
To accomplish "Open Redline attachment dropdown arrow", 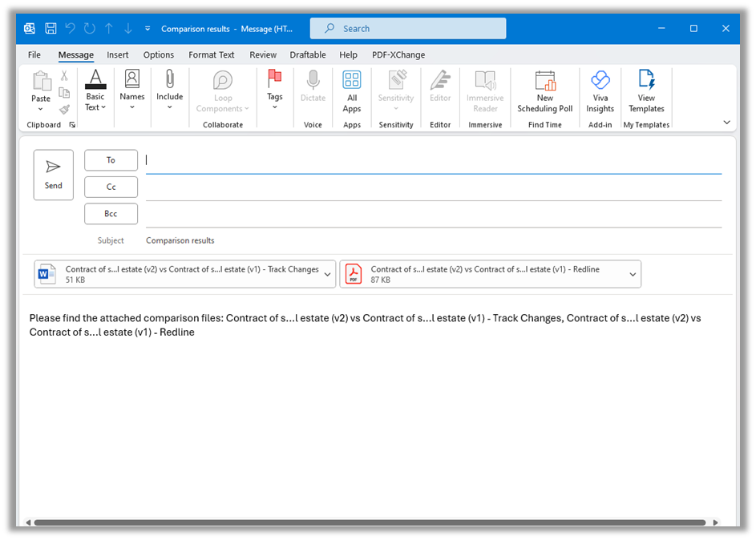I will click(x=633, y=274).
